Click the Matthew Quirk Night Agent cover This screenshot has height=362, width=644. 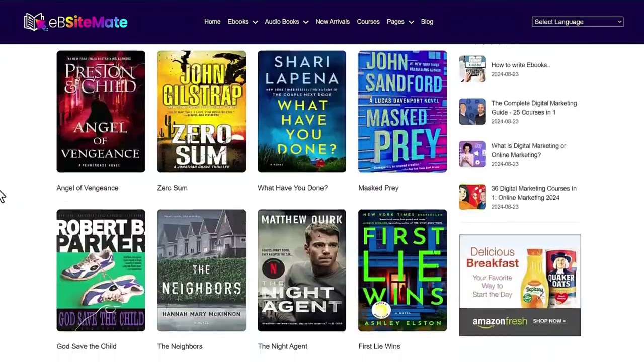(x=302, y=270)
